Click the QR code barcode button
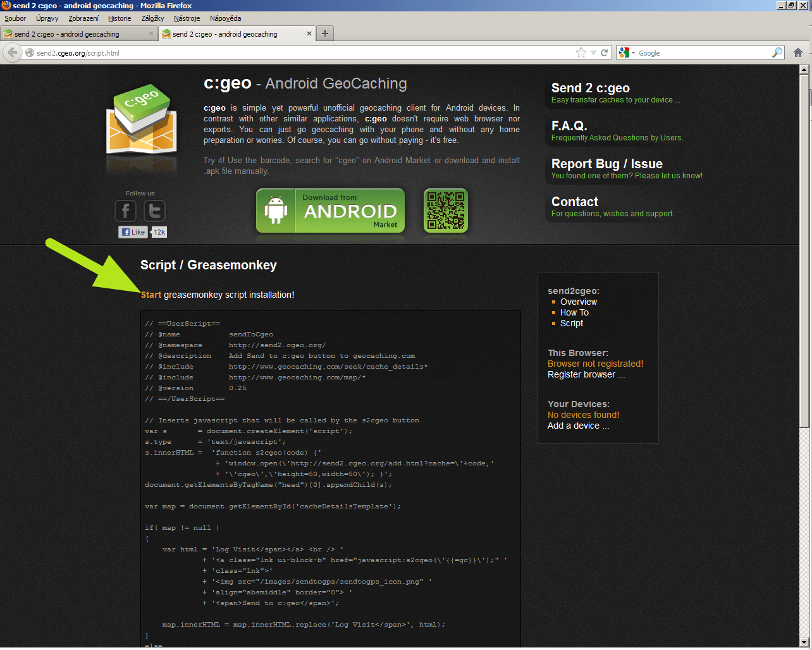Viewport: 812px width, 650px height. click(x=446, y=211)
